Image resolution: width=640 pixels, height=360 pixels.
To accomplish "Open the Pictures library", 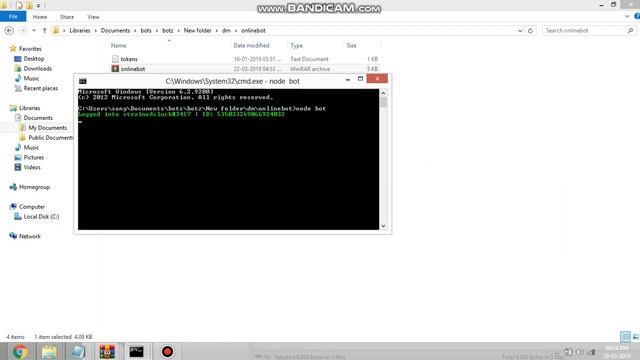I will (33, 157).
